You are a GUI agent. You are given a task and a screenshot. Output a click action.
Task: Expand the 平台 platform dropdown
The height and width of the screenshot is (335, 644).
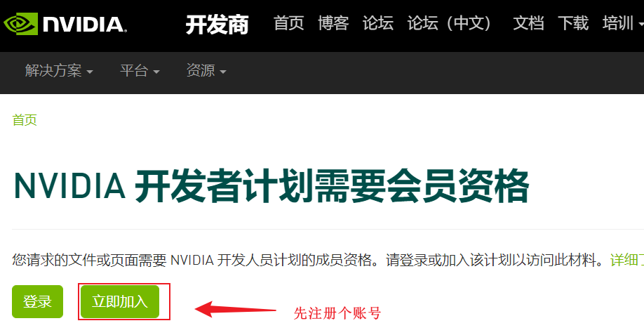pyautogui.click(x=140, y=71)
